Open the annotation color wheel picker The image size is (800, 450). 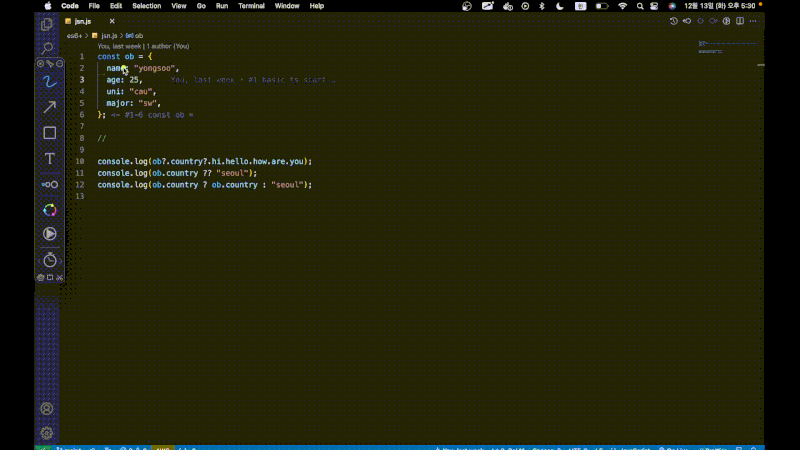coord(49,210)
